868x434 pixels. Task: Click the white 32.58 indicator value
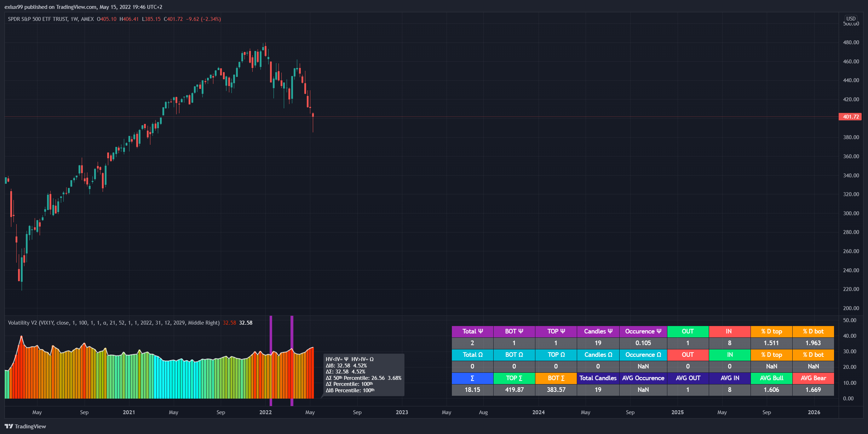[x=246, y=323]
